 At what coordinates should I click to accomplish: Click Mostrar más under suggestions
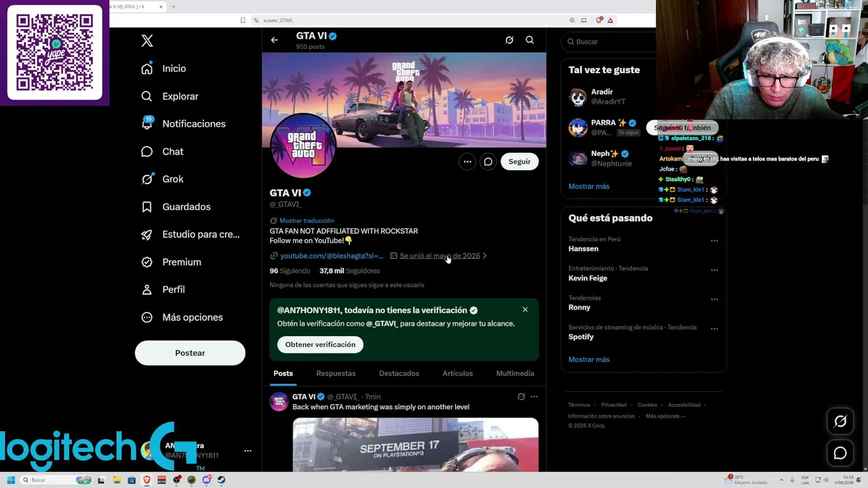coord(589,186)
